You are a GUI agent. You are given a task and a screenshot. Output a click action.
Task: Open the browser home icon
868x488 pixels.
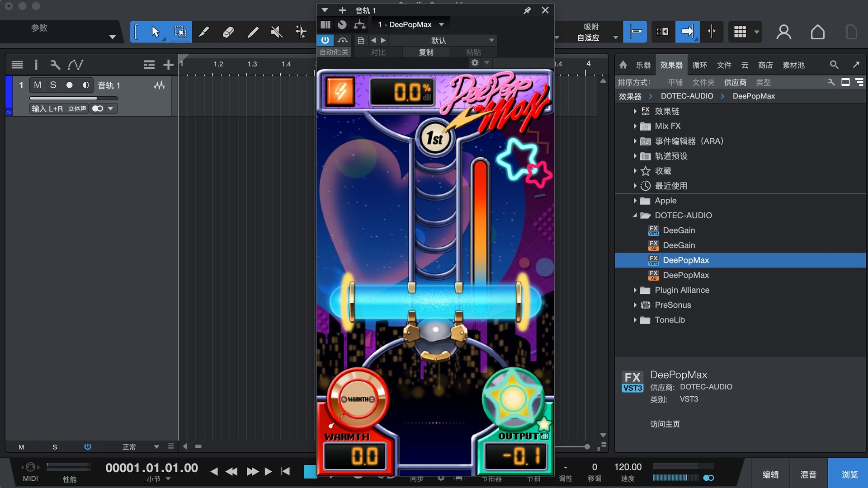(x=623, y=65)
